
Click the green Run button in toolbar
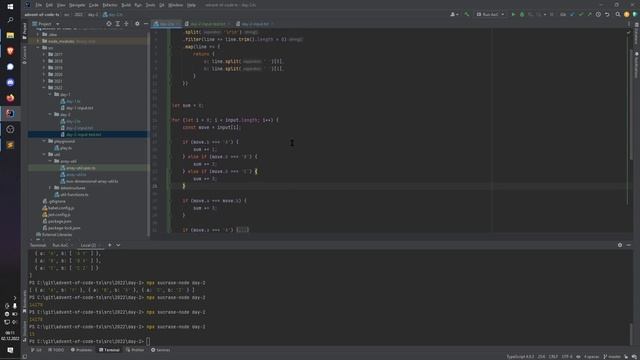click(x=513, y=15)
